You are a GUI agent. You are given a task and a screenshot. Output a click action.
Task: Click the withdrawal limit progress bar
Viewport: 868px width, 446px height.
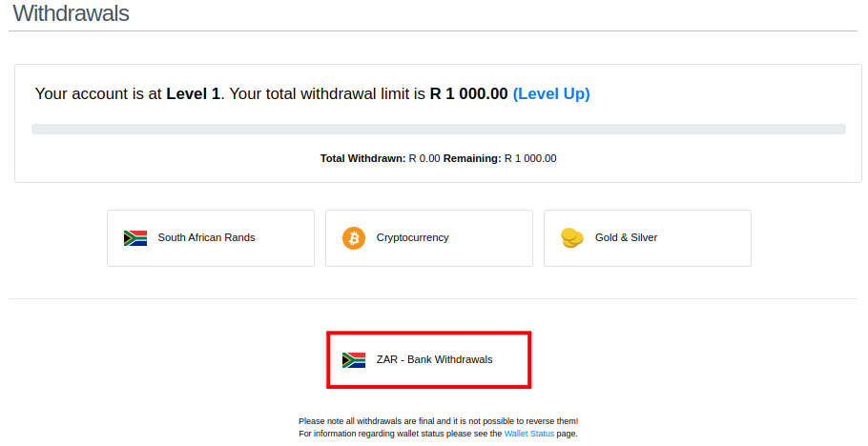click(439, 129)
